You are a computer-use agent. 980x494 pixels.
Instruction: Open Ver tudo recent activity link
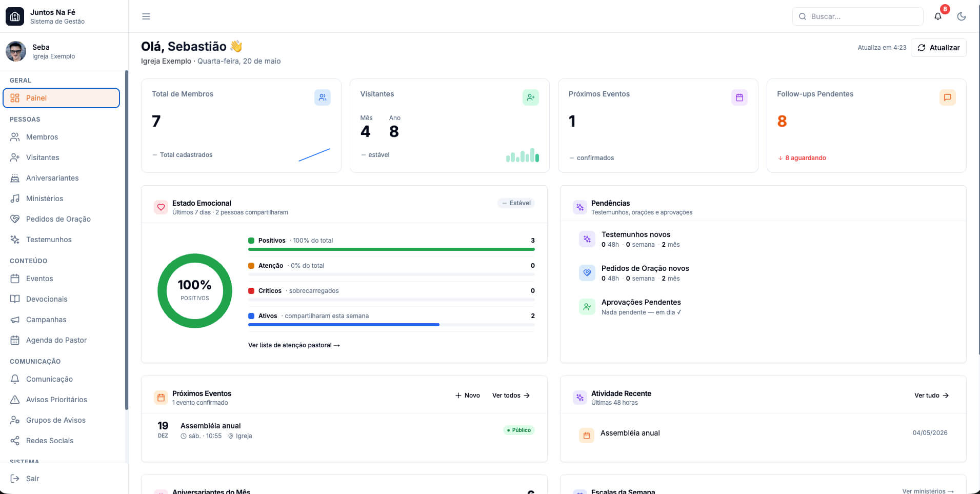tap(932, 396)
